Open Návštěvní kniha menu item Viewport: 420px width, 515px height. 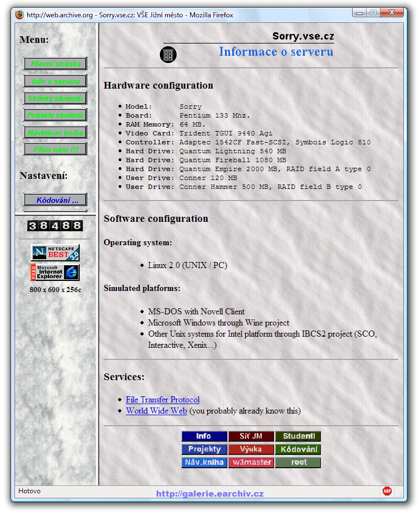[56, 132]
